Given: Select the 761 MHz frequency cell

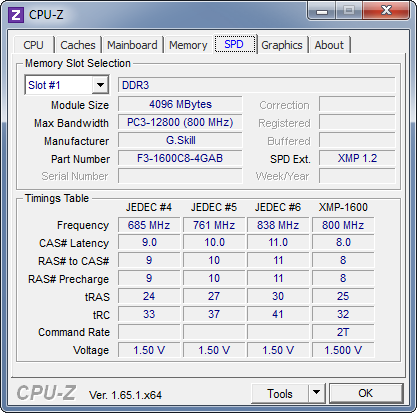Looking at the screenshot, I should [214, 225].
